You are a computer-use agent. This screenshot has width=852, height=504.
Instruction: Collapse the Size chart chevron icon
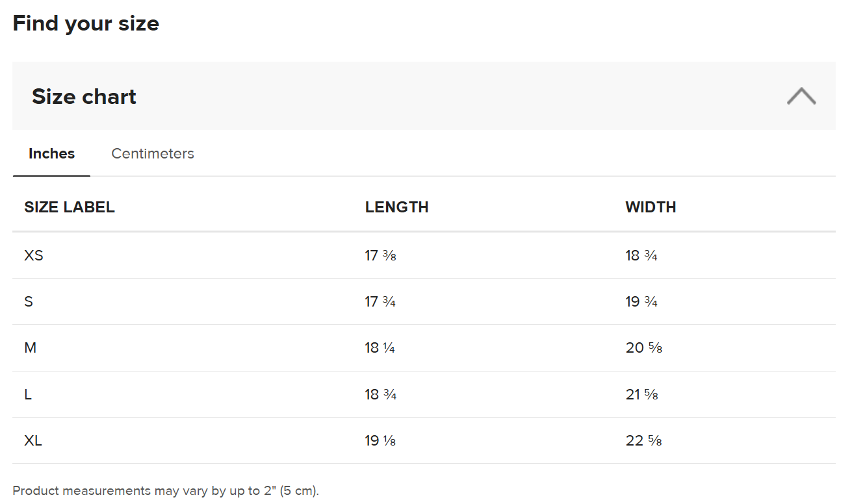[801, 96]
